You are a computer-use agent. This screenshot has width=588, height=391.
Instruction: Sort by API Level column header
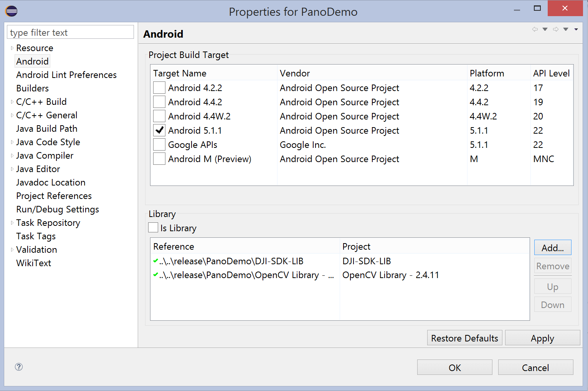(551, 73)
